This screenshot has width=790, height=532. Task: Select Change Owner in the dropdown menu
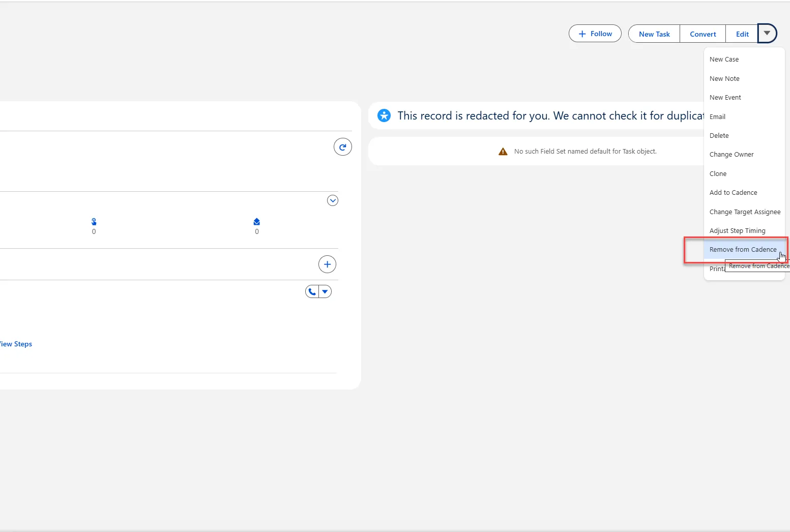pos(731,155)
